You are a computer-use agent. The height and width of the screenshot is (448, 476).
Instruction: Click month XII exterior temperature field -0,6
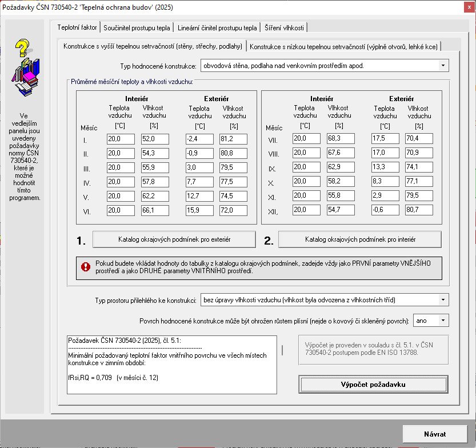click(385, 210)
